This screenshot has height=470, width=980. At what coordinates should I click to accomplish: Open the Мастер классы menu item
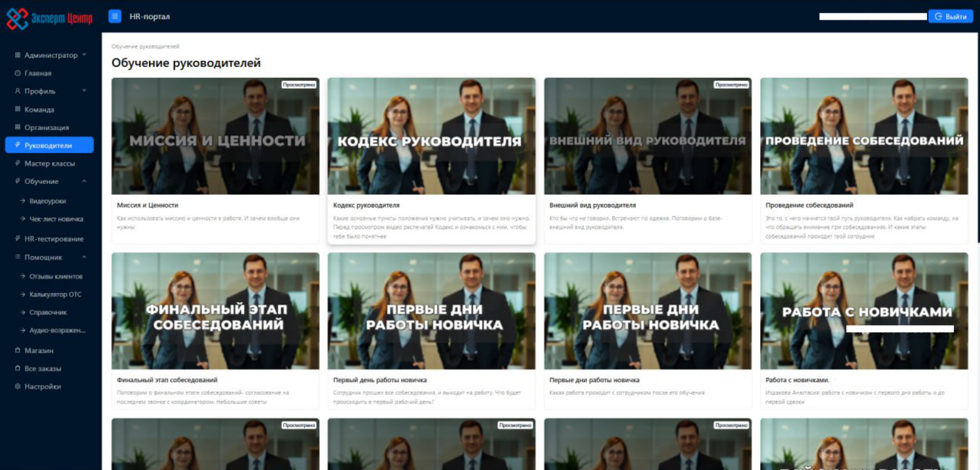49,164
